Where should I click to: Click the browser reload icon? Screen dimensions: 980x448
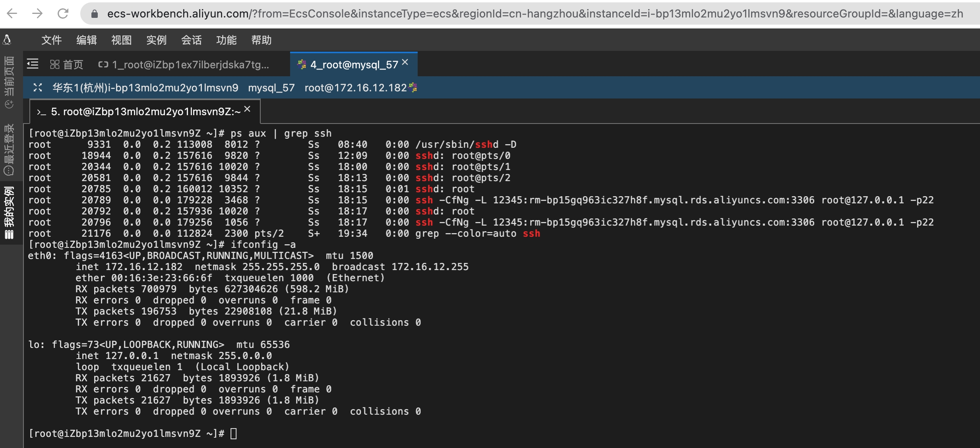pos(63,14)
